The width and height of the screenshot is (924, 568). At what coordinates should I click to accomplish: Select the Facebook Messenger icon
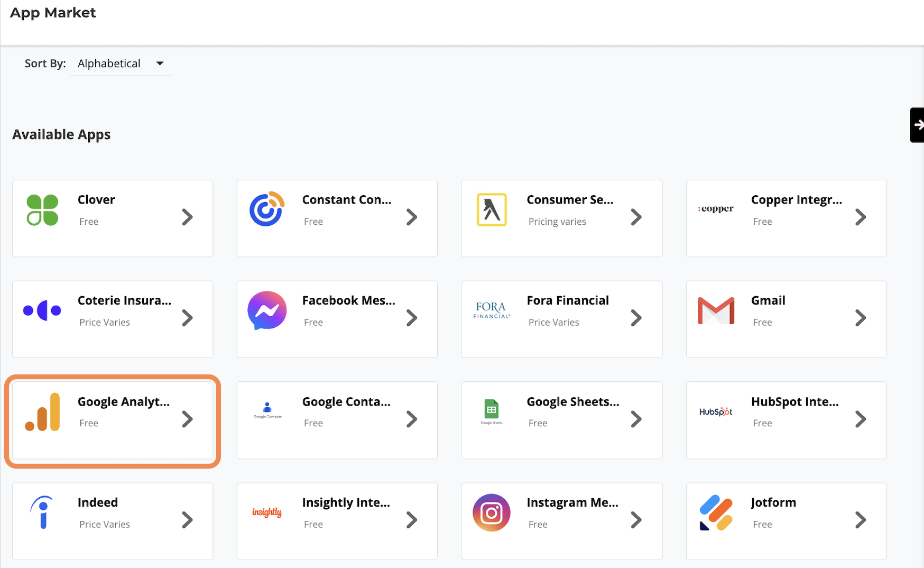point(267,310)
